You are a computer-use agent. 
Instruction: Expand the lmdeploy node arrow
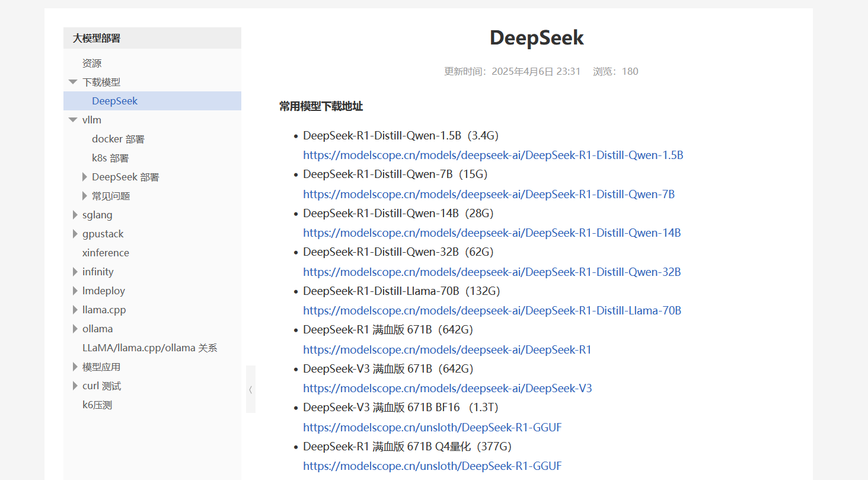click(75, 291)
